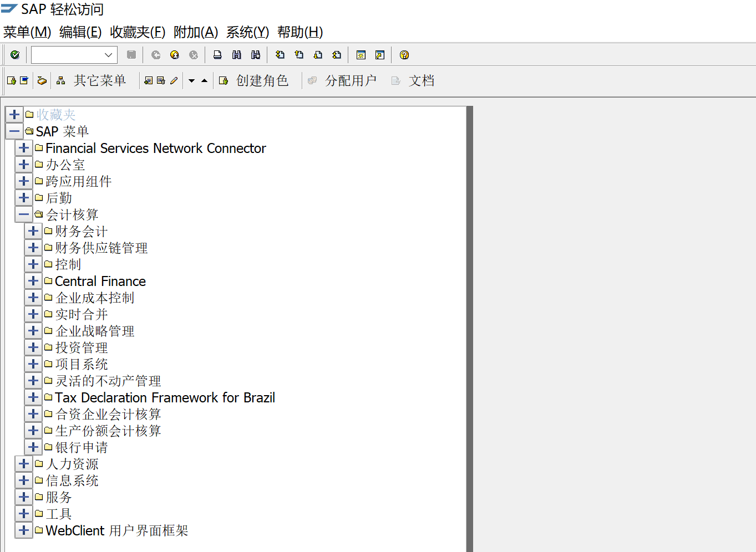
Task: Click the Save disk icon
Action: [x=131, y=55]
